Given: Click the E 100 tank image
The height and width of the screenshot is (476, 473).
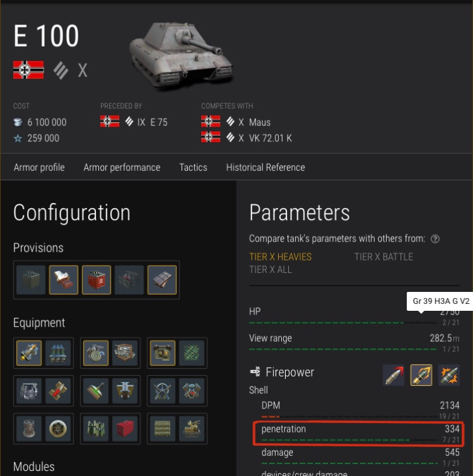Looking at the screenshot, I should coord(181,55).
